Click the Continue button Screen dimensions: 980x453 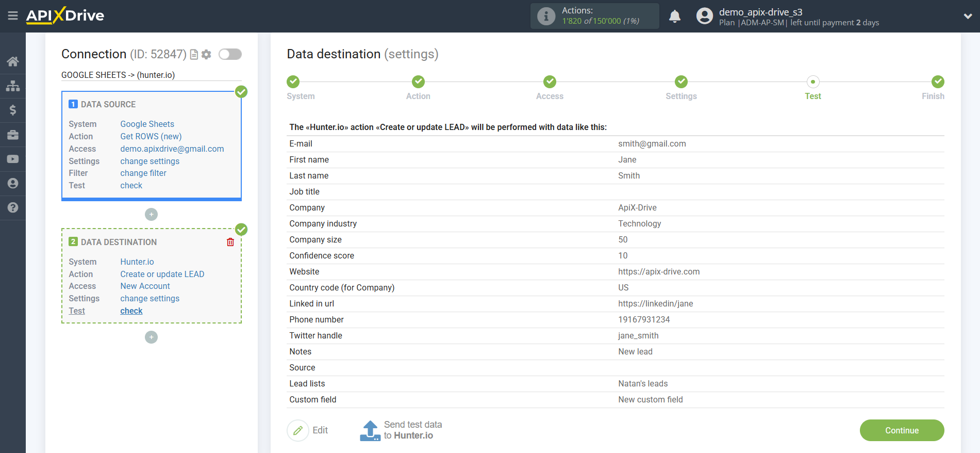coord(902,430)
